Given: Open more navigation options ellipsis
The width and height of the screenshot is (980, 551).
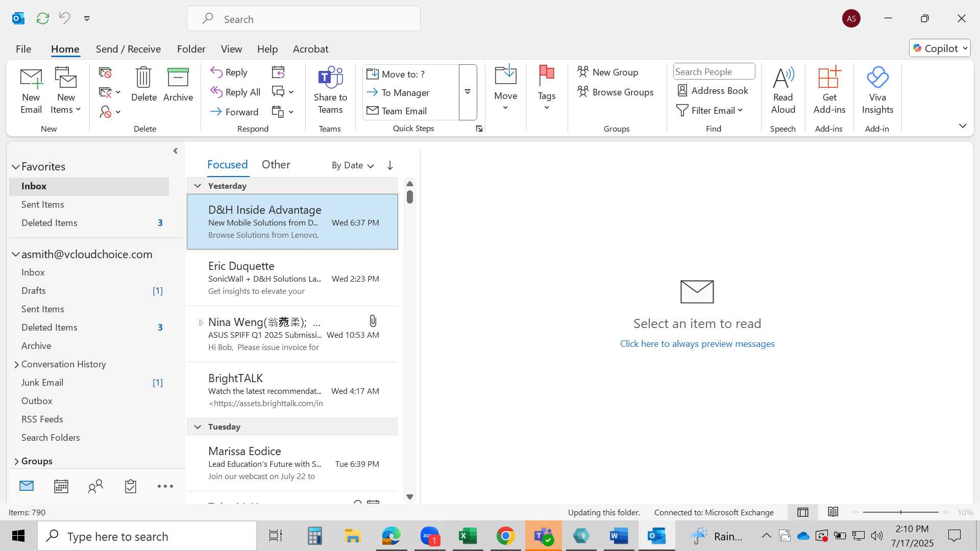Looking at the screenshot, I should tap(165, 486).
